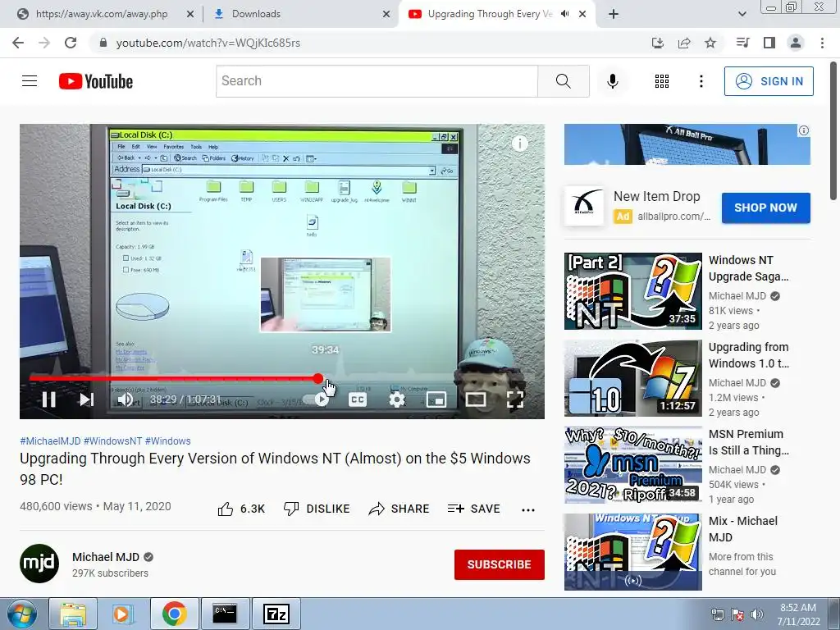Image resolution: width=840 pixels, height=630 pixels.
Task: Open the Windows NT Upgrade Saga Part 2 thumbnail
Action: [632, 291]
